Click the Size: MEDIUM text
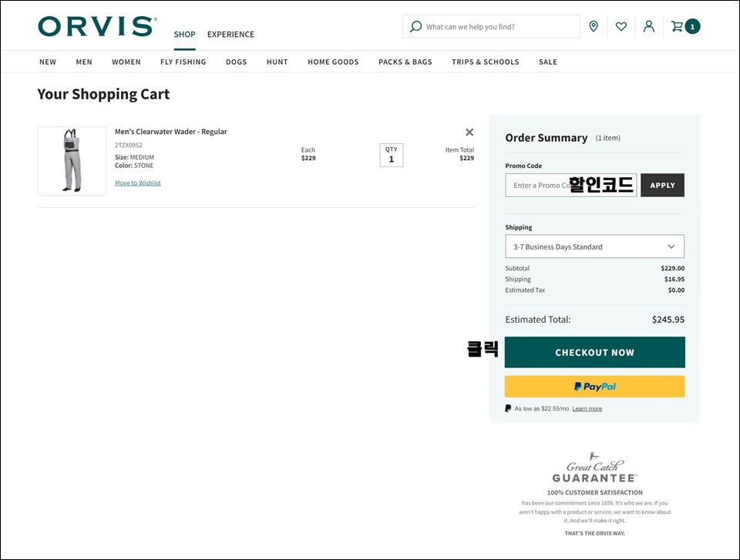The width and height of the screenshot is (740, 560). (x=134, y=157)
